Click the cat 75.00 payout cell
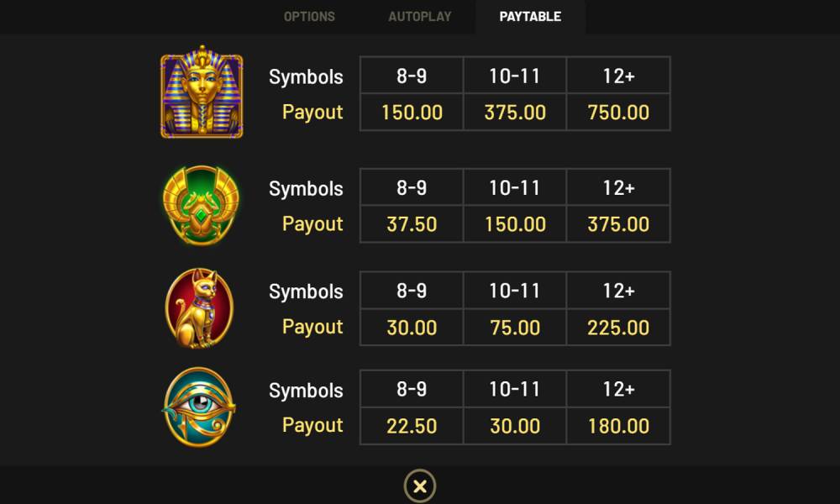 pos(515,327)
